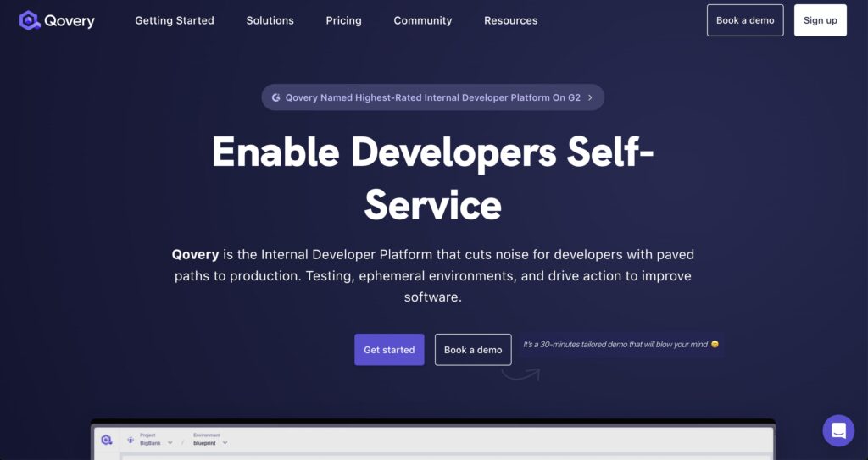Click the 30-minutes tailored demo note
Image resolution: width=868 pixels, height=460 pixels.
pyautogui.click(x=620, y=344)
